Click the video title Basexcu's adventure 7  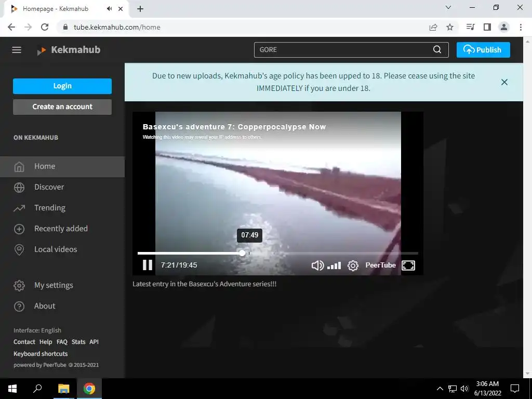[234, 127]
